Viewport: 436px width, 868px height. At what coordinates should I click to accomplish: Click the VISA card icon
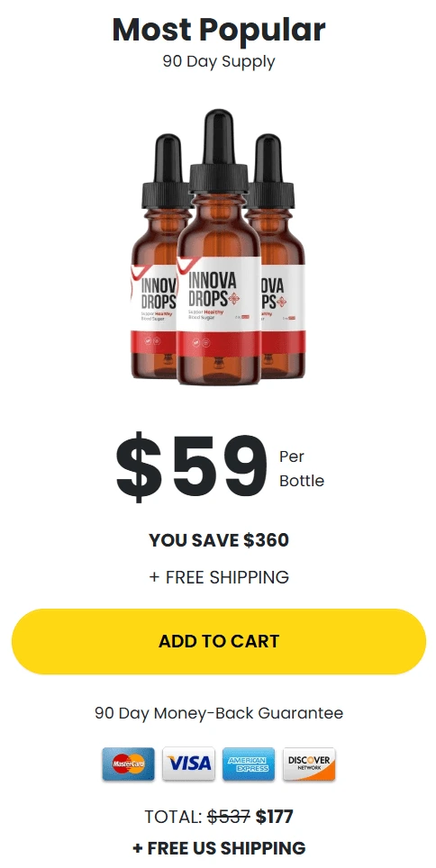[188, 764]
